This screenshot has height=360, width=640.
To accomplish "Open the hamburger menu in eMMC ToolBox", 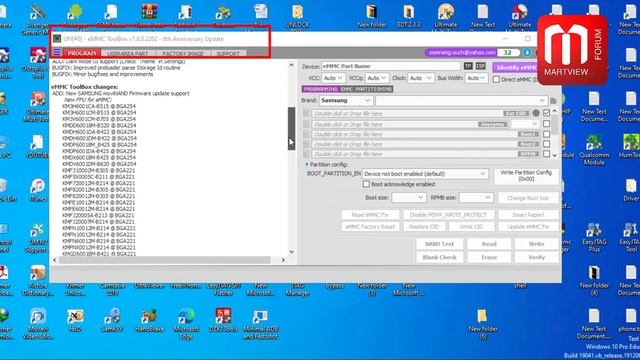I will pos(56,52).
